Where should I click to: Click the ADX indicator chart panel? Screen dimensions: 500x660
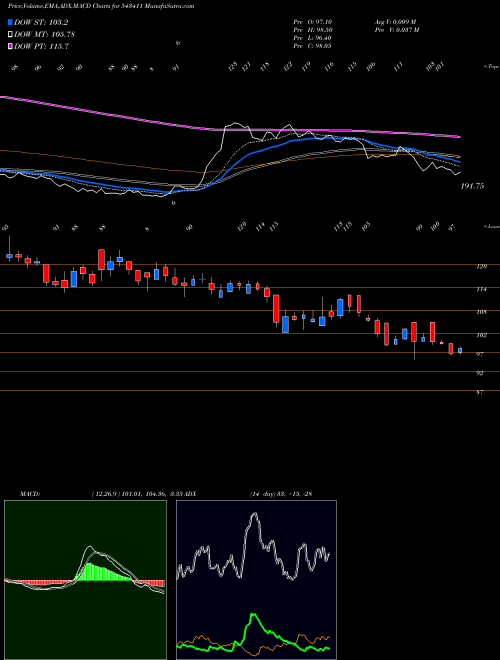pos(256,580)
